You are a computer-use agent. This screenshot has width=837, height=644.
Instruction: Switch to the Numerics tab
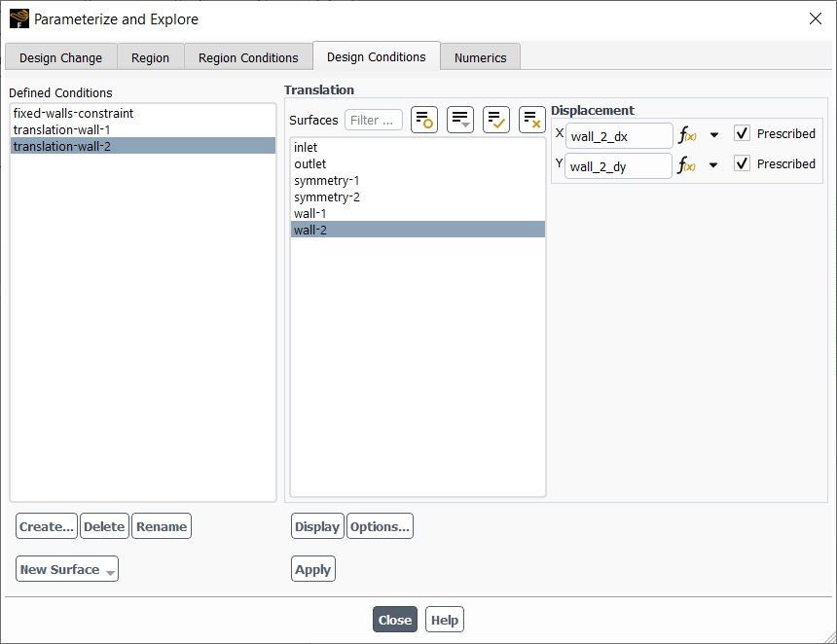(x=480, y=56)
